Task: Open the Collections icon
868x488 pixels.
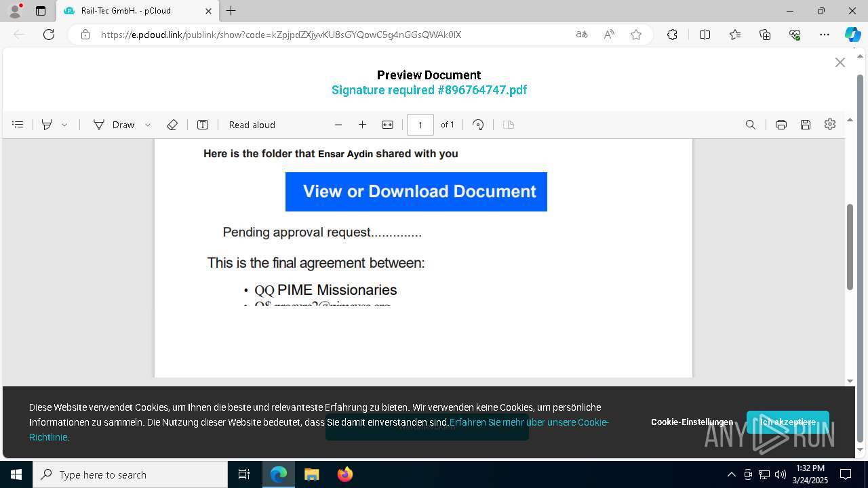Action: 765,35
